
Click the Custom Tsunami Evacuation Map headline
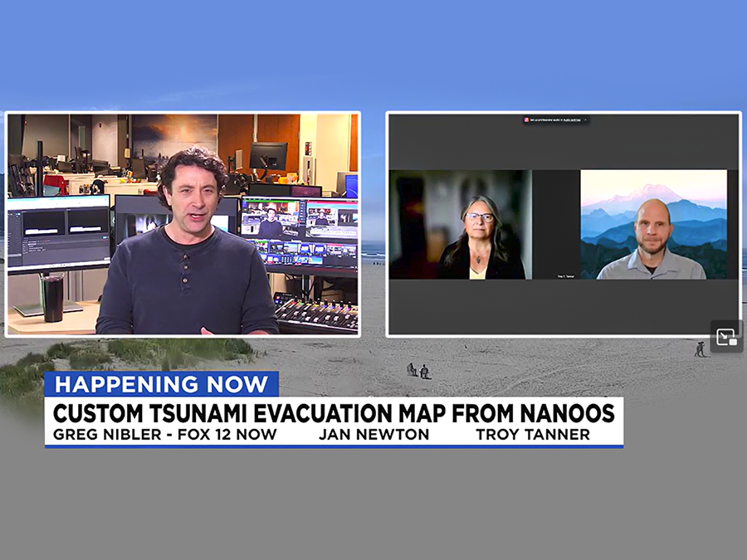(x=334, y=412)
